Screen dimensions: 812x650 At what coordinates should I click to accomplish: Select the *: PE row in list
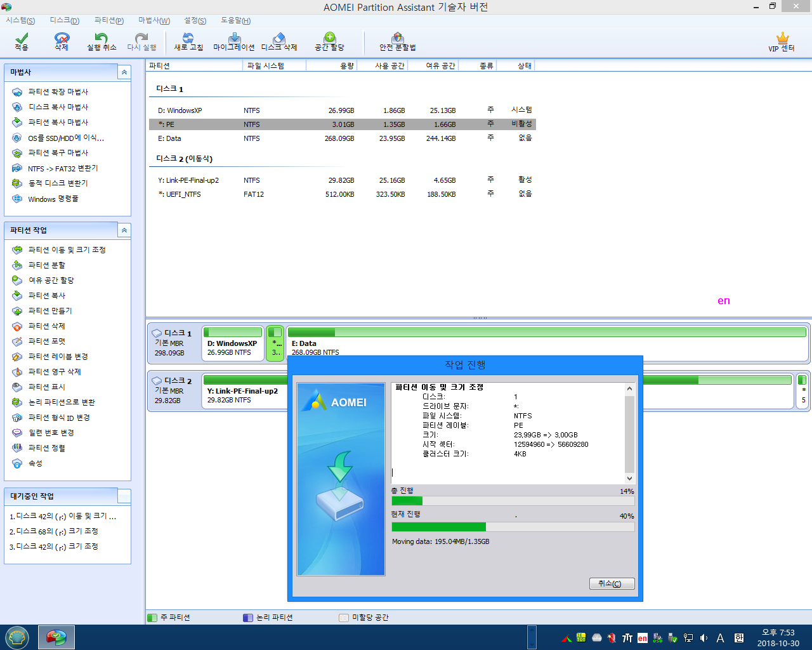click(x=343, y=124)
